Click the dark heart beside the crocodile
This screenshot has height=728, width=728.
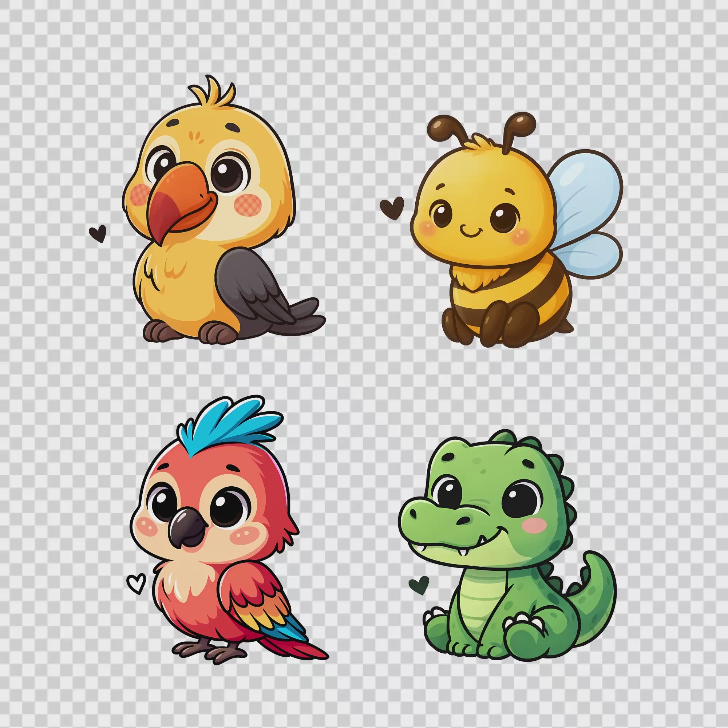[419, 585]
